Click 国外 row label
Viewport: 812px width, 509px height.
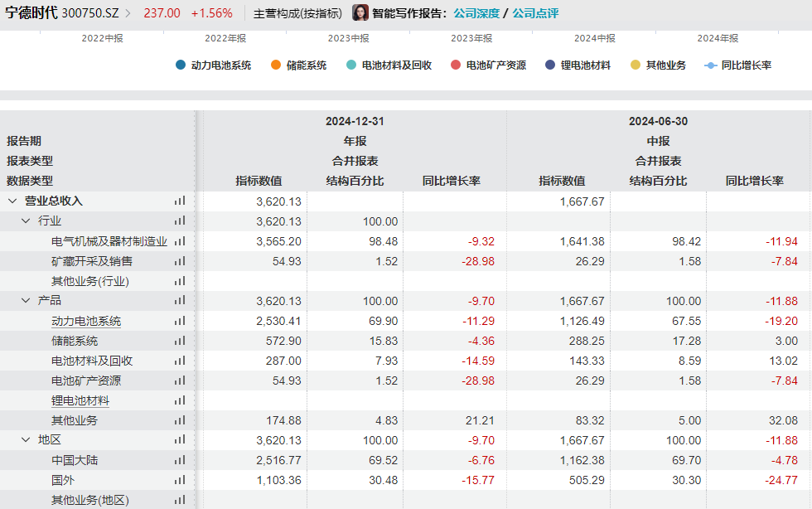point(63,480)
